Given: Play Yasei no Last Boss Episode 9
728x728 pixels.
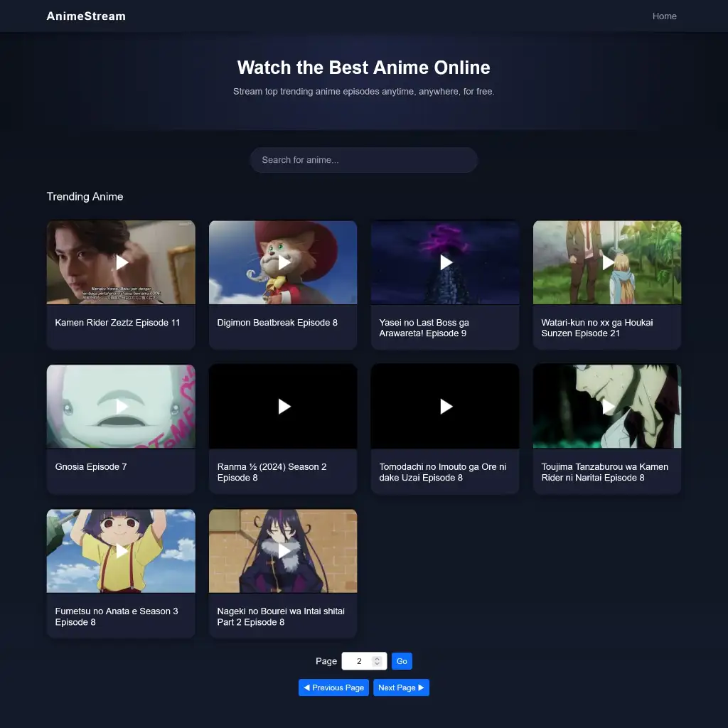Looking at the screenshot, I should 446,262.
